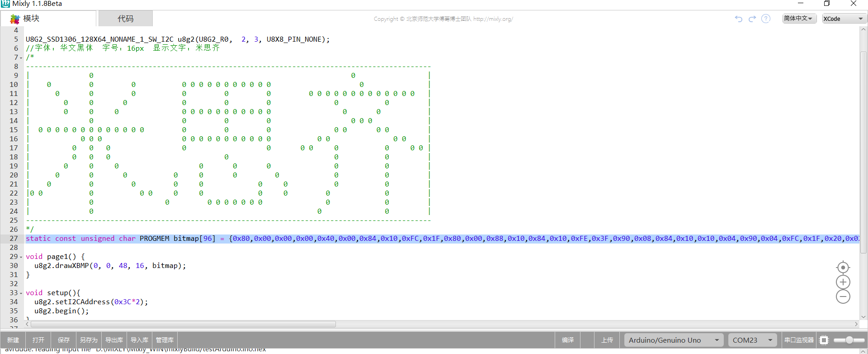Click the void page1() line
Image resolution: width=868 pixels, height=354 pixels.
point(55,257)
